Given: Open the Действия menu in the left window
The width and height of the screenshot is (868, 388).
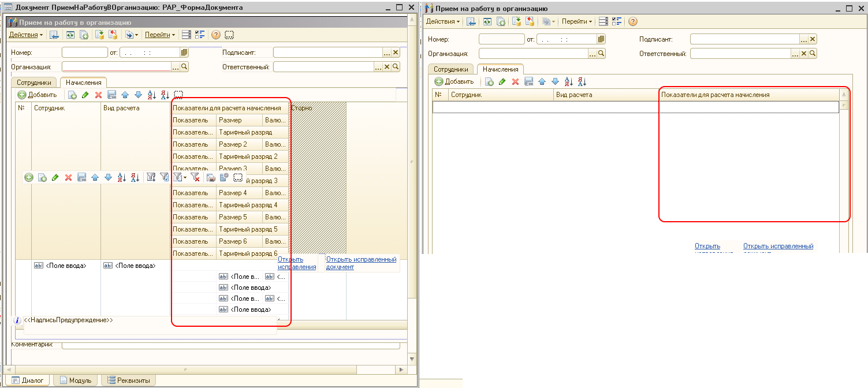Looking at the screenshot, I should point(26,35).
